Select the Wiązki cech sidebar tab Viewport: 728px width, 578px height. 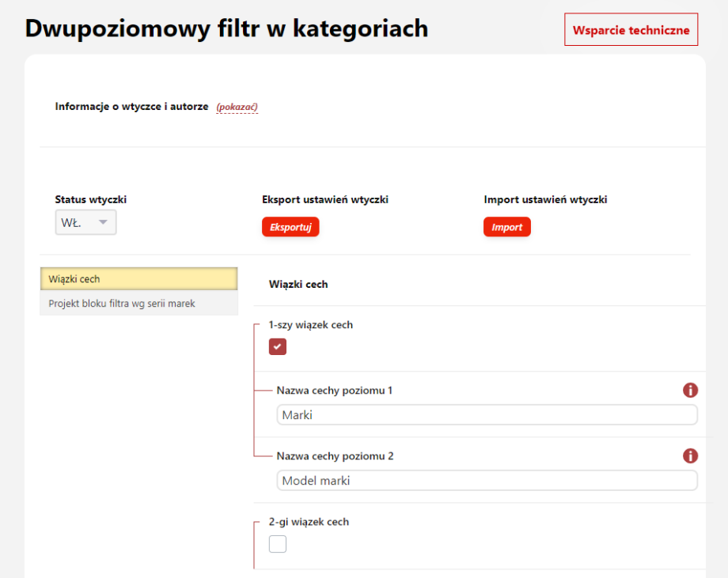coord(138,279)
